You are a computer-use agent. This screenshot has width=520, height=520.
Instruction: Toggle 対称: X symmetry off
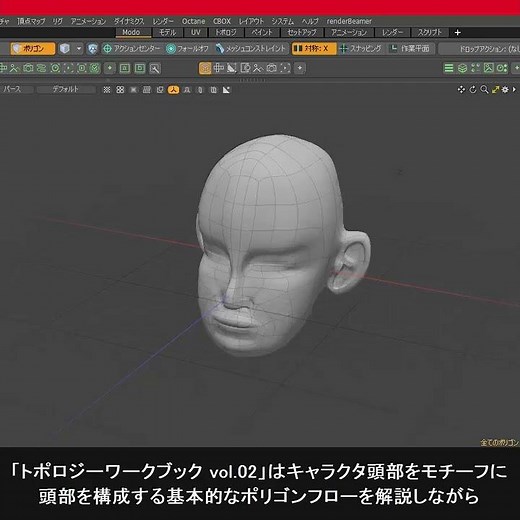pos(313,49)
